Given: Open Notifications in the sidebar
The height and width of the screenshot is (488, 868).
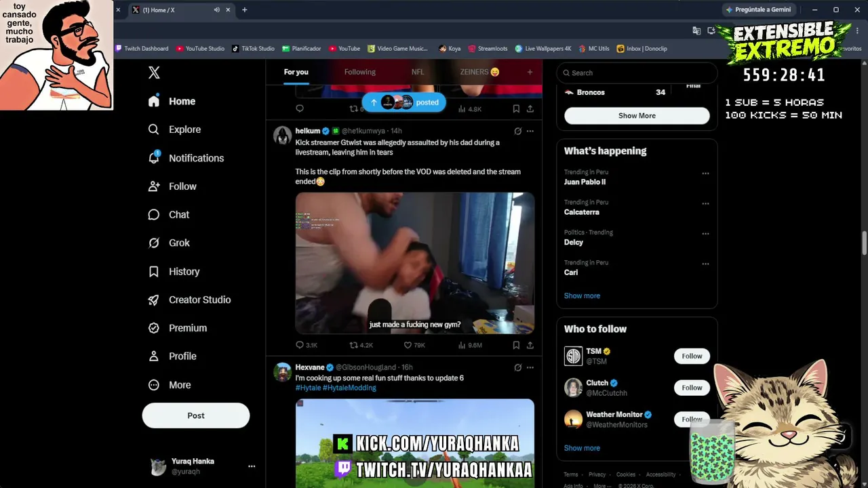Looking at the screenshot, I should 186,158.
